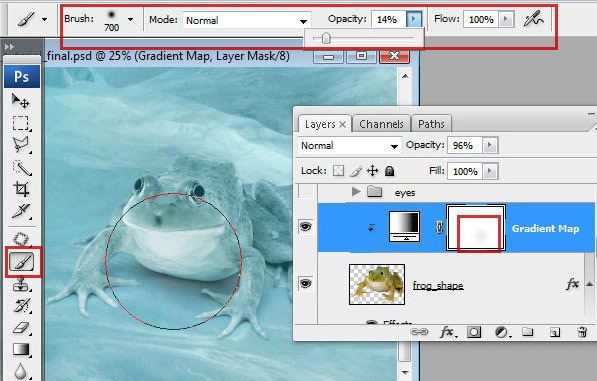This screenshot has width=597, height=381.
Task: Open the Brush preset picker arrow
Action: [x=131, y=19]
